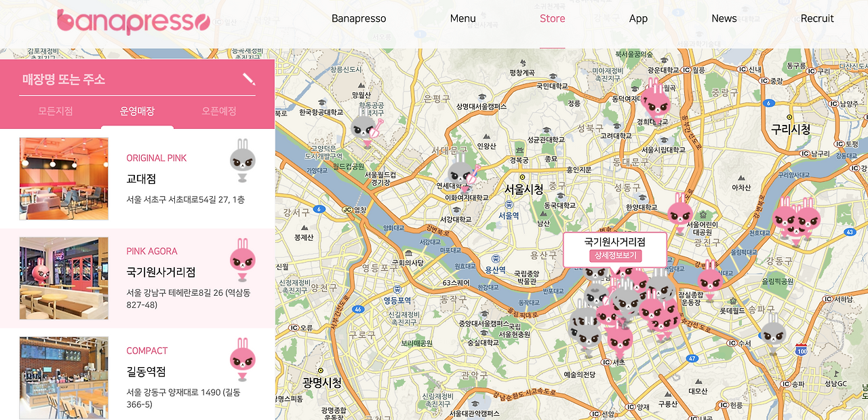Click address 서울 서초구 서초대로54길 27, 1층
The height and width of the screenshot is (420, 868).
click(x=186, y=199)
